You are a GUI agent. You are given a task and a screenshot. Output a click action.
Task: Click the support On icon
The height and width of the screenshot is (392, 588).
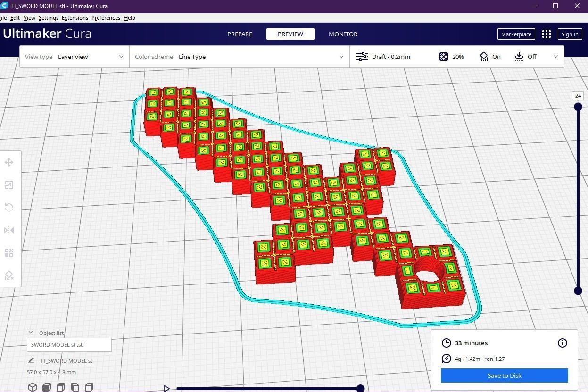(483, 57)
